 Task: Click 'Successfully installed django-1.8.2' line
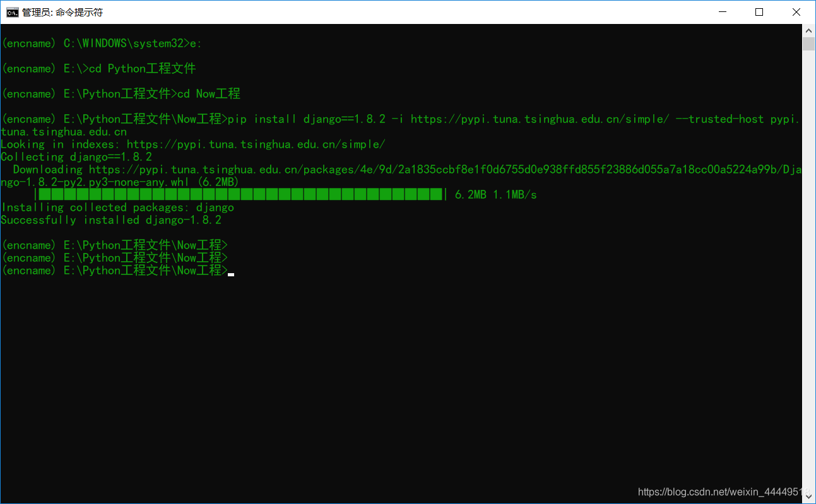(111, 220)
